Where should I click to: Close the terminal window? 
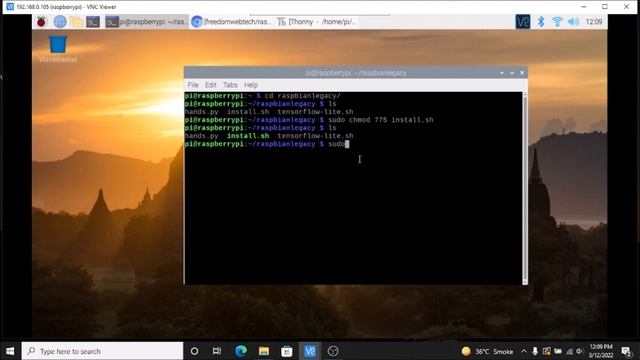(x=522, y=73)
